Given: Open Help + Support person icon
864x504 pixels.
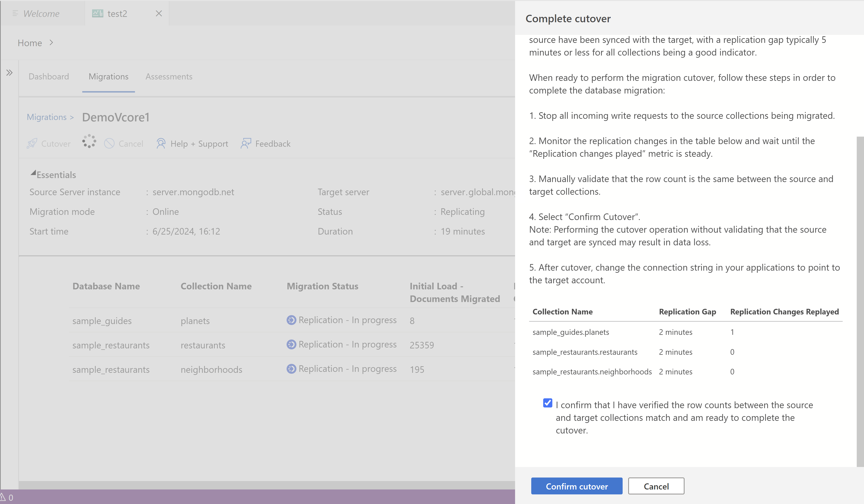Looking at the screenshot, I should click(161, 143).
